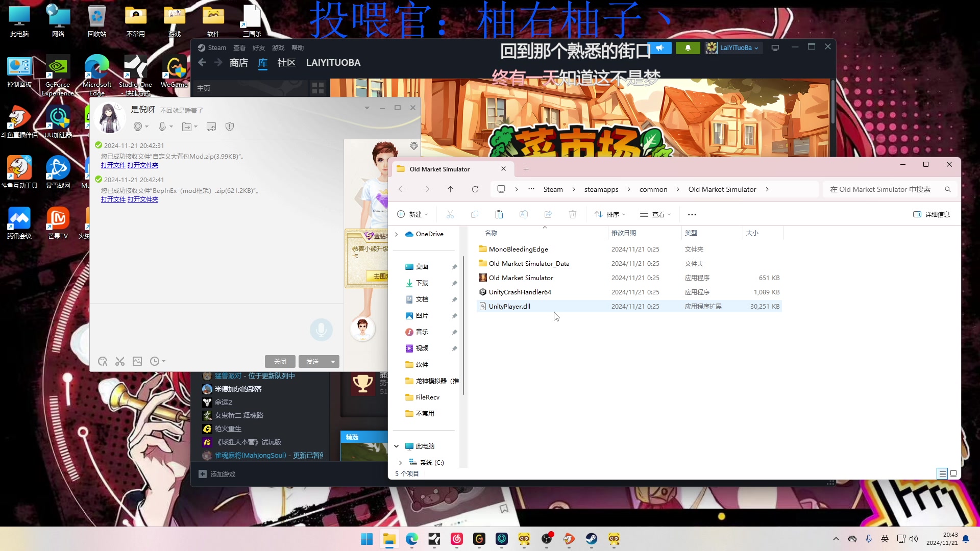Open the 帮助 menu in Steam
The image size is (980, 551).
(298, 48)
